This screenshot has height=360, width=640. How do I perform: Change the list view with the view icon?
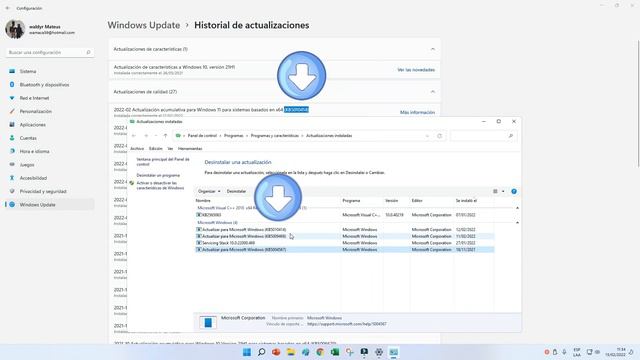(496, 191)
